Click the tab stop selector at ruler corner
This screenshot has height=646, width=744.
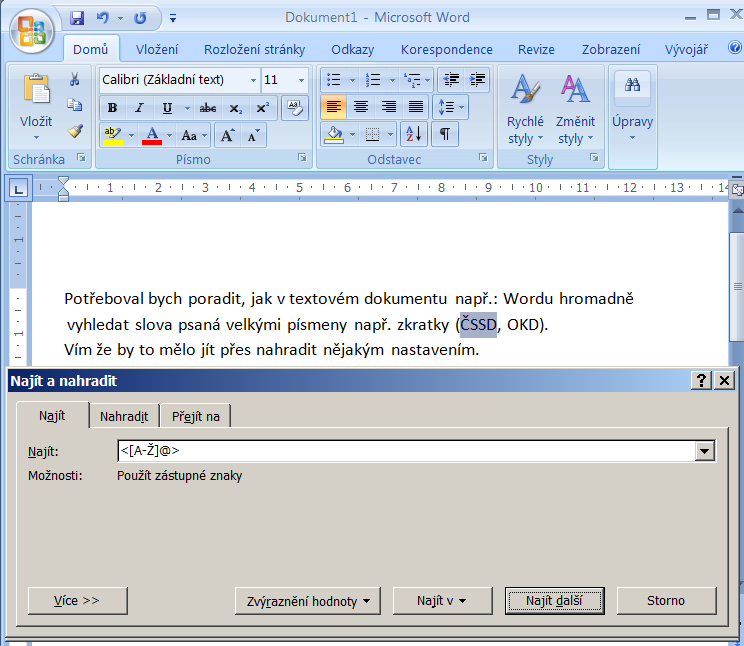coord(19,189)
